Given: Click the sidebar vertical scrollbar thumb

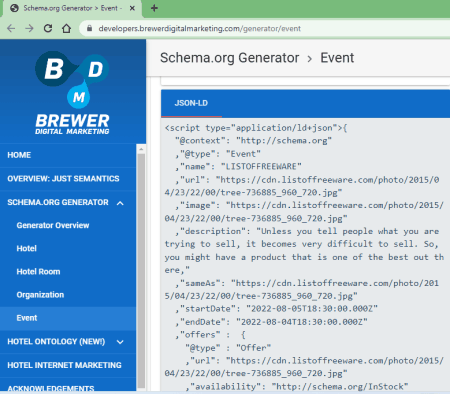Looking at the screenshot, I should tap(141, 270).
